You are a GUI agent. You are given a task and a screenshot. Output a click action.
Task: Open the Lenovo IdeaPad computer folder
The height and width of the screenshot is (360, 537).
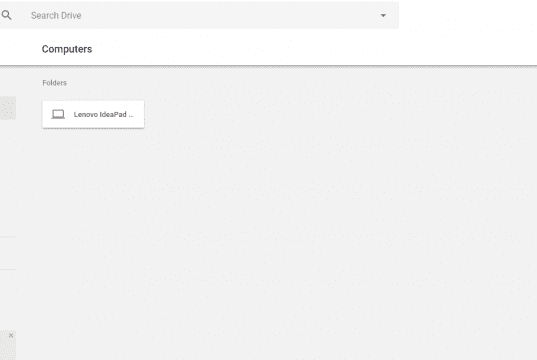click(x=93, y=114)
